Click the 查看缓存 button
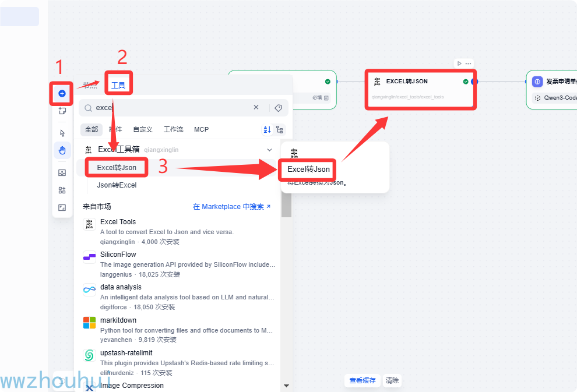 click(x=363, y=380)
